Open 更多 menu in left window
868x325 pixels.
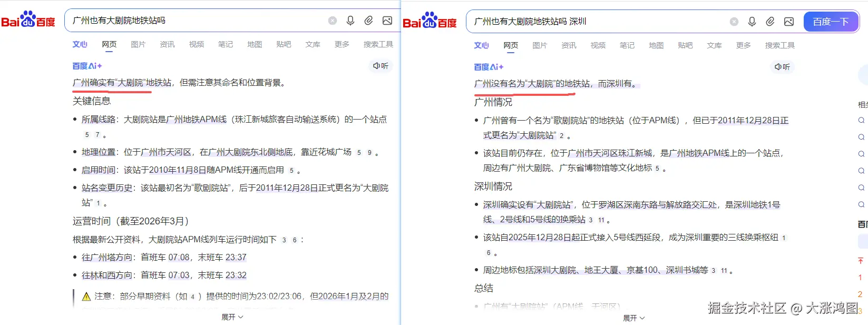342,44
